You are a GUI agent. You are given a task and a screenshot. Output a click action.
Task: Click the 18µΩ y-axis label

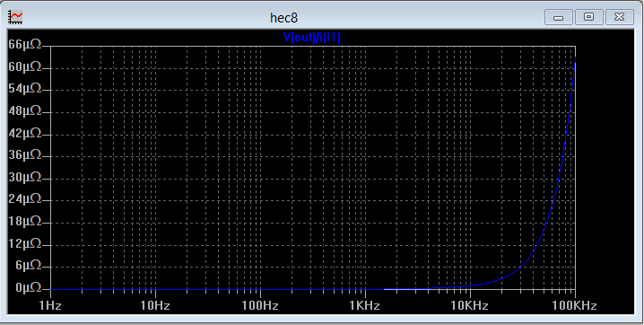(25, 222)
